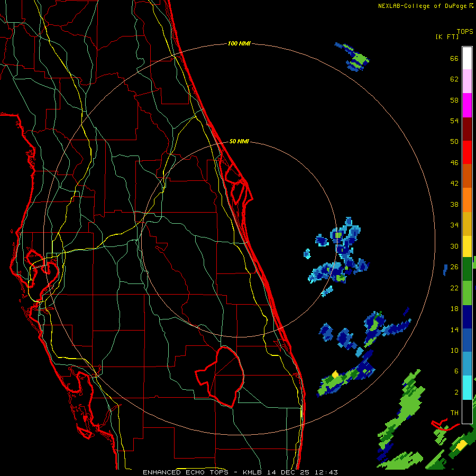The width and height of the screenshot is (476, 476).
Task: Click the yellow 30 kft color band
Action: click(x=467, y=246)
